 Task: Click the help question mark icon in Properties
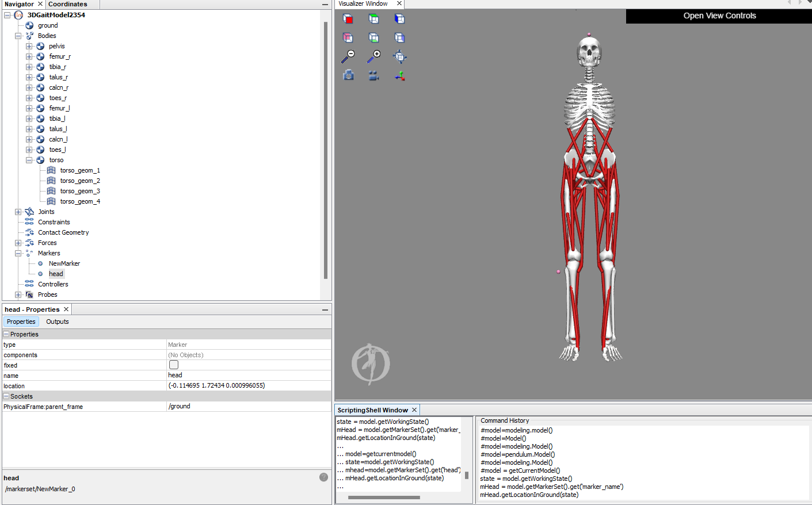(x=323, y=477)
